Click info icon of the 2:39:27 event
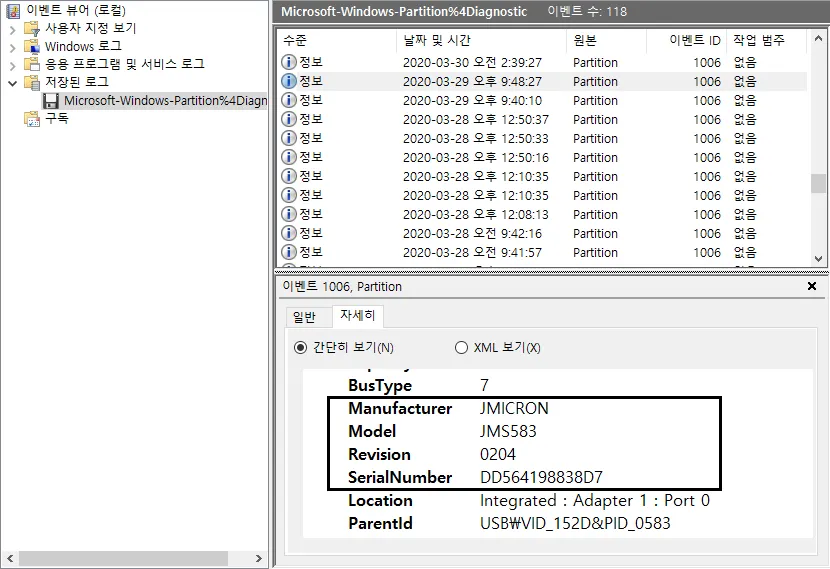The width and height of the screenshot is (830, 569). [x=288, y=62]
